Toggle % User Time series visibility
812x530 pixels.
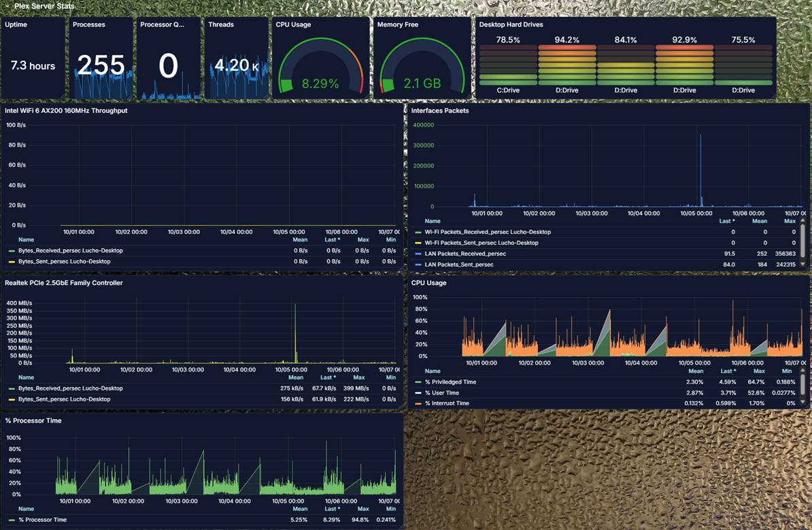click(x=441, y=393)
